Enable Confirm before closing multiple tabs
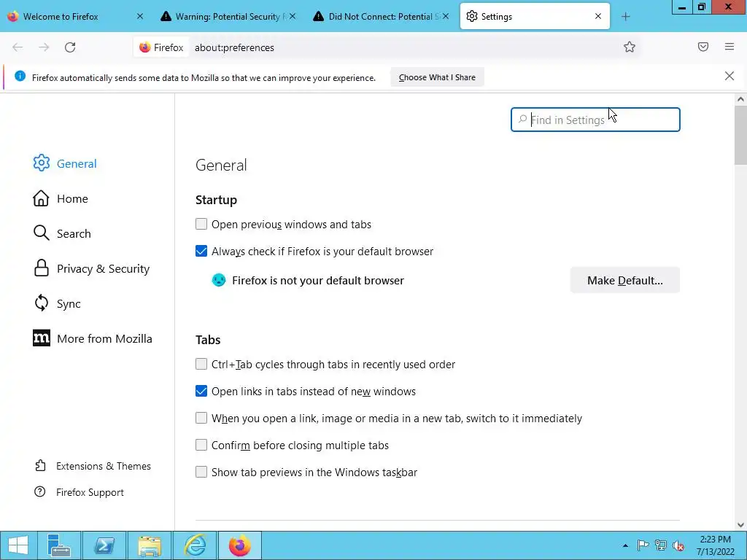The width and height of the screenshot is (747, 560). pyautogui.click(x=201, y=445)
